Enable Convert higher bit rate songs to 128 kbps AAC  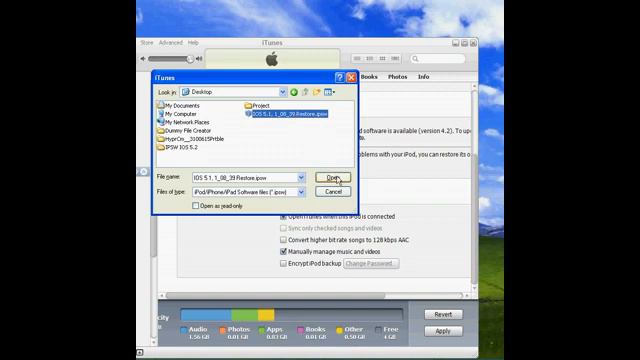[x=283, y=240]
